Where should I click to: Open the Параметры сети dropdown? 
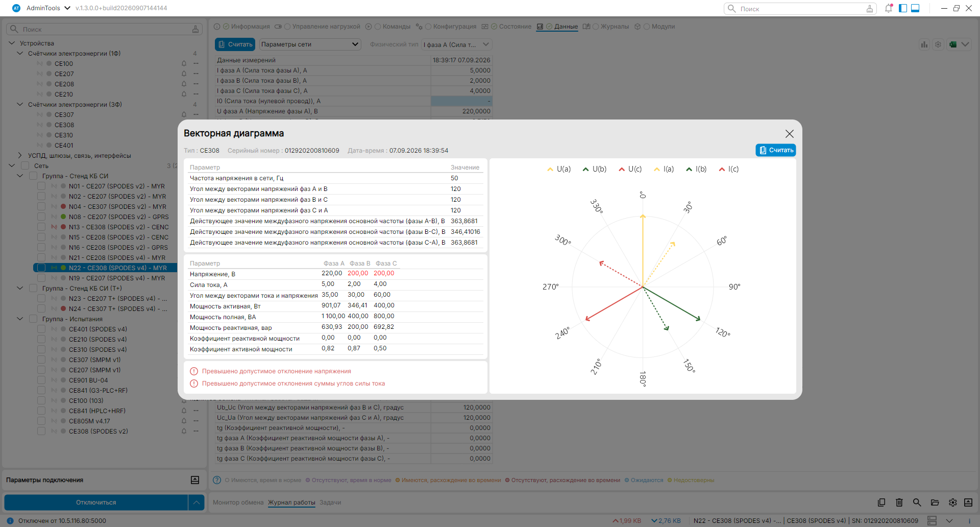pyautogui.click(x=310, y=44)
